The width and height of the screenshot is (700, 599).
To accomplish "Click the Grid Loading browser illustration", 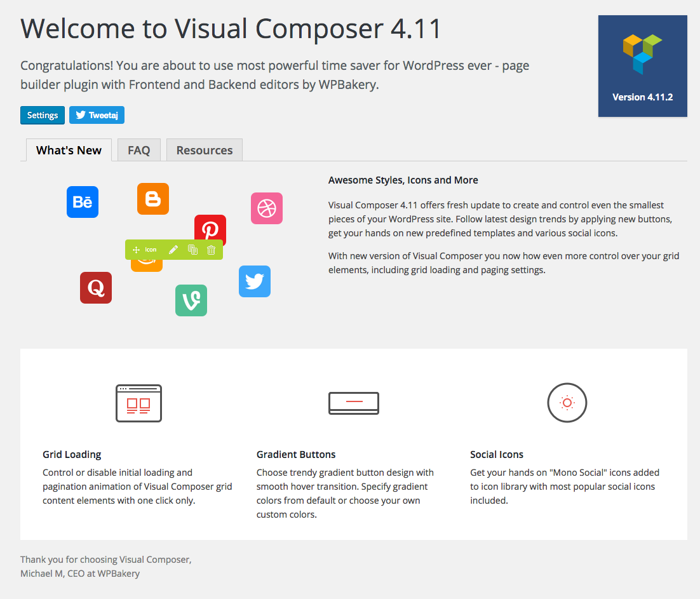I will tap(139, 403).
